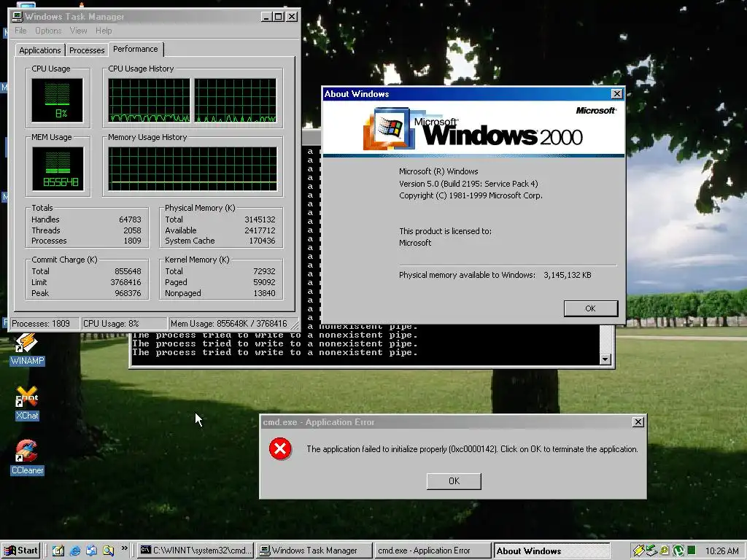Switch to the Applications tab
747x560 pixels.
(x=40, y=50)
